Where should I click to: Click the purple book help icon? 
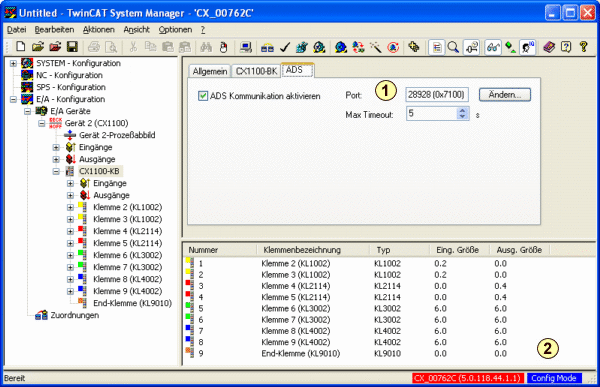(x=549, y=47)
